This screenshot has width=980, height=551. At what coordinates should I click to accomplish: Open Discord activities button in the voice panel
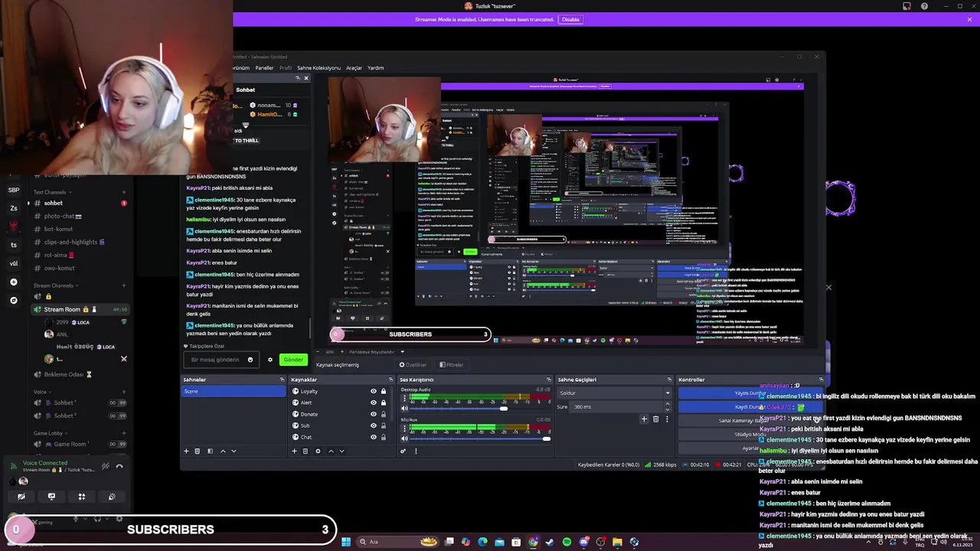point(81,497)
